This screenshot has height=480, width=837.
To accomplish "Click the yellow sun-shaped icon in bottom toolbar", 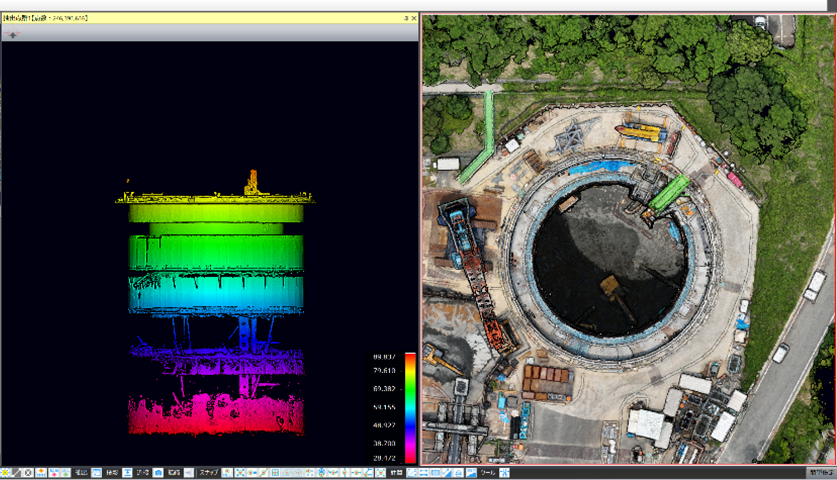I will (x=5, y=472).
